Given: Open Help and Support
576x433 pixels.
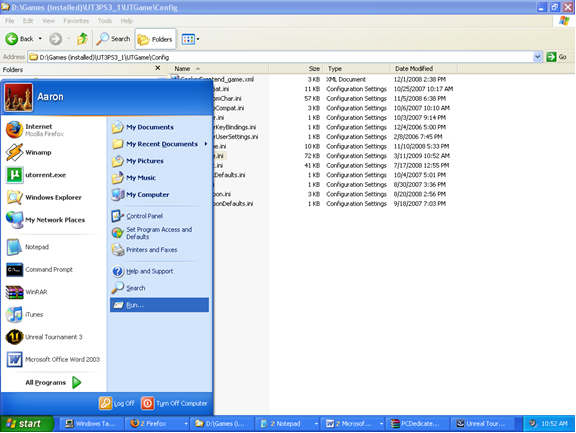Looking at the screenshot, I should (143, 271).
